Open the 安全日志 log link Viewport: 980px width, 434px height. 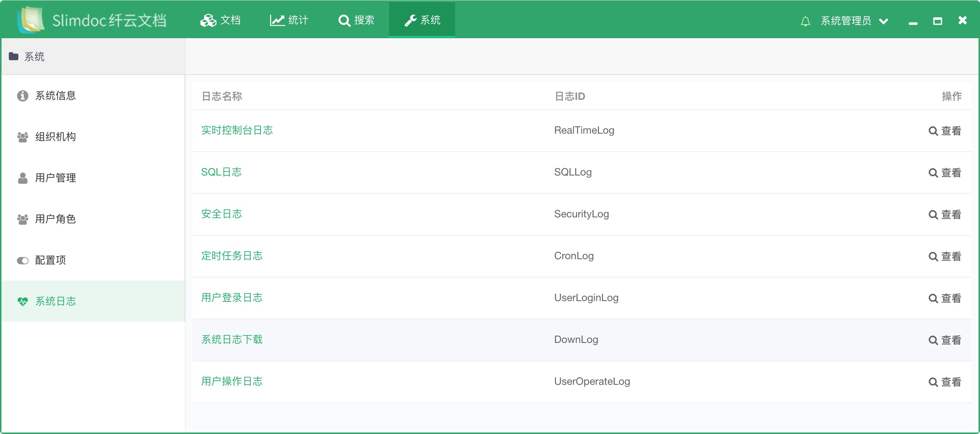coord(221,214)
